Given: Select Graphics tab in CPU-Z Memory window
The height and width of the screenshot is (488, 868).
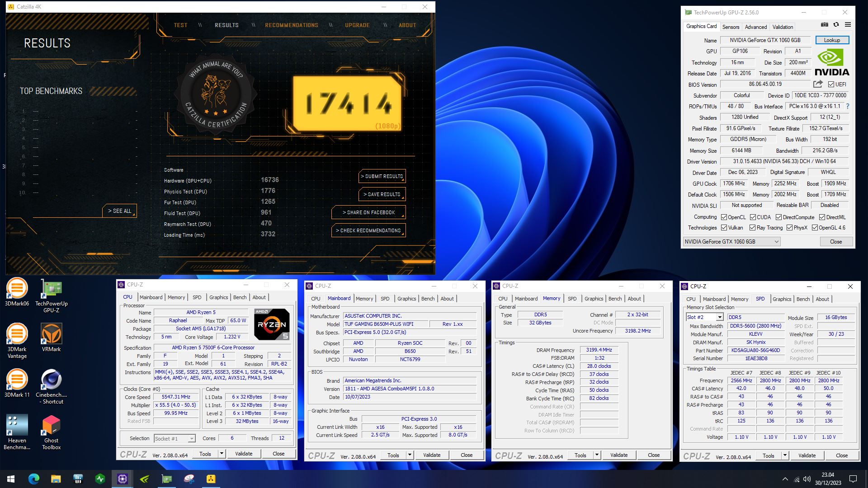Looking at the screenshot, I should 594,299.
